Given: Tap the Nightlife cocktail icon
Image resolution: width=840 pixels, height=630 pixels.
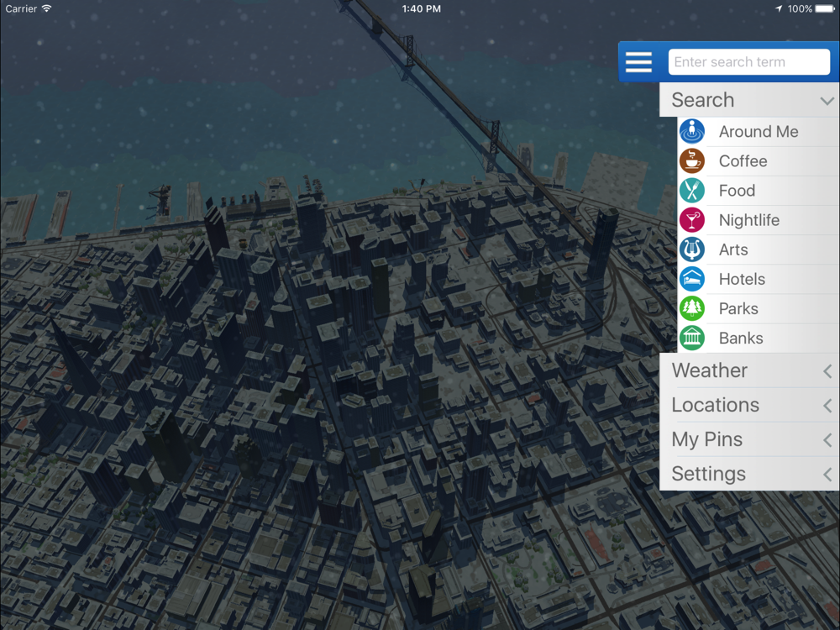Looking at the screenshot, I should (x=692, y=220).
